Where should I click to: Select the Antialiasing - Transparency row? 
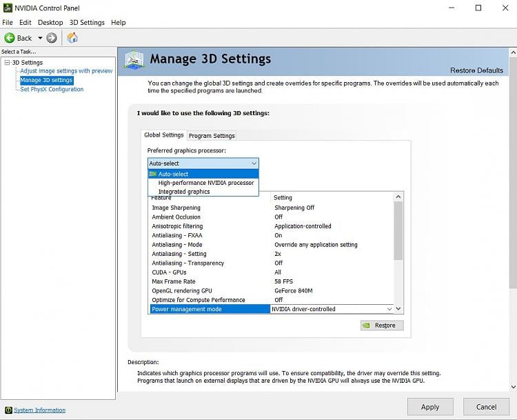coord(272,263)
